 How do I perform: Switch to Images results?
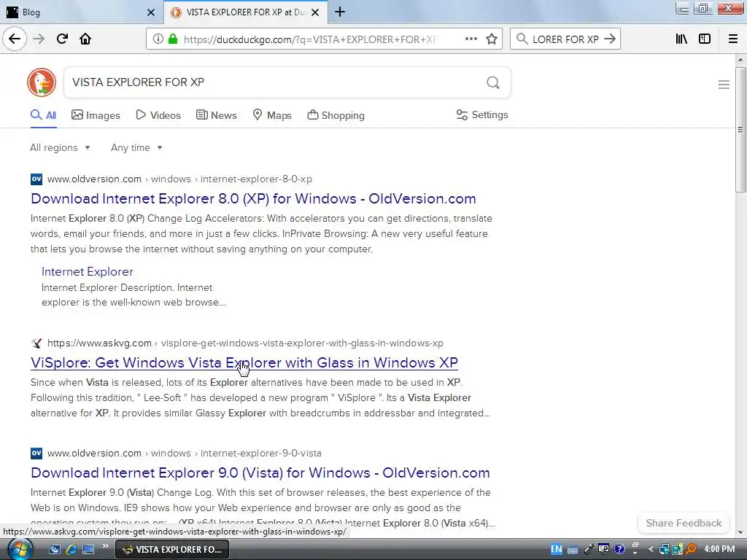pyautogui.click(x=96, y=115)
